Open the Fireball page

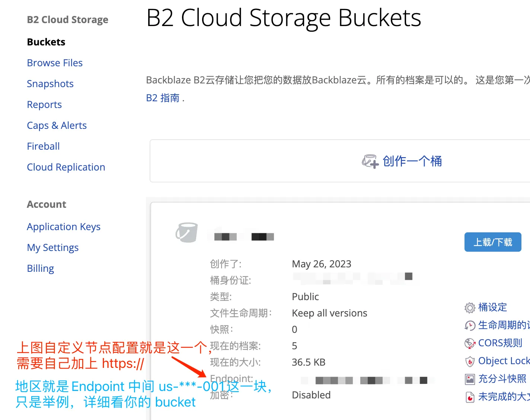tap(43, 146)
